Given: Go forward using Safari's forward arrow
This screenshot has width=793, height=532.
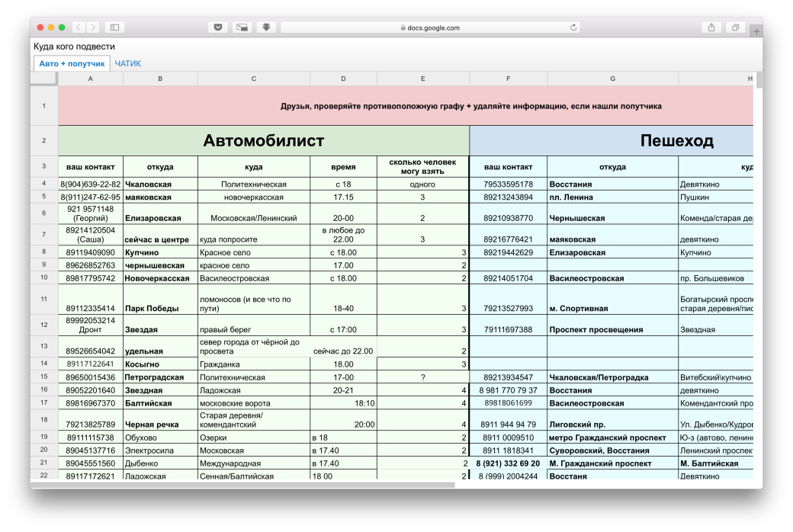Looking at the screenshot, I should (92, 27).
